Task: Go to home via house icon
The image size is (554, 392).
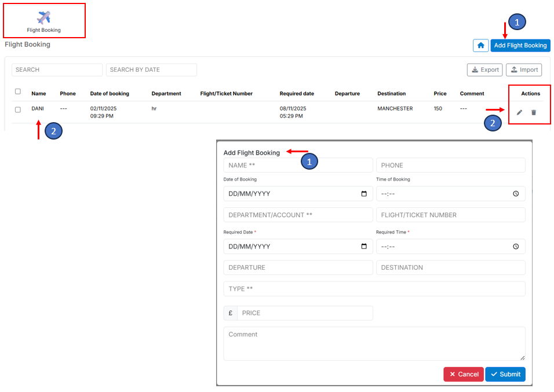Action: tap(480, 45)
